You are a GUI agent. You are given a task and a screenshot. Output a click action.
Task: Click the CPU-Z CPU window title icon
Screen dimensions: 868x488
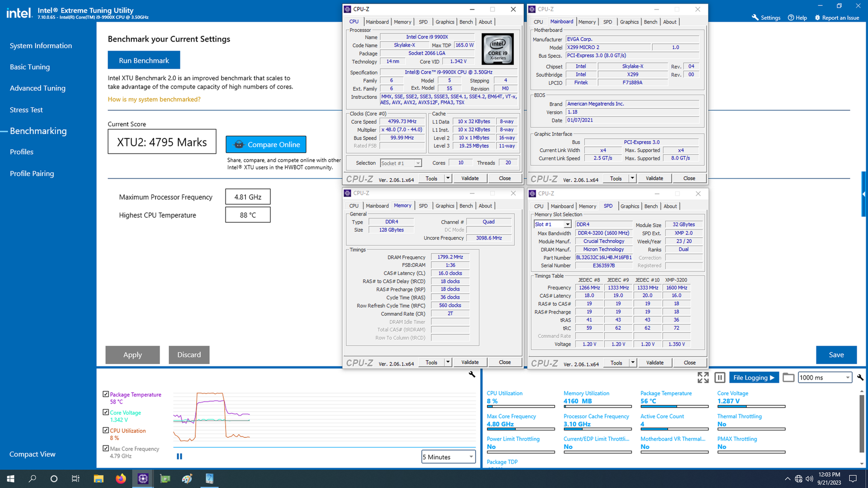[347, 9]
